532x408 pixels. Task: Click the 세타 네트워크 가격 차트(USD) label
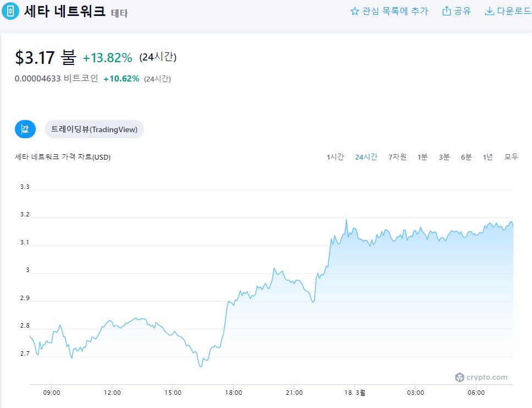(63, 157)
